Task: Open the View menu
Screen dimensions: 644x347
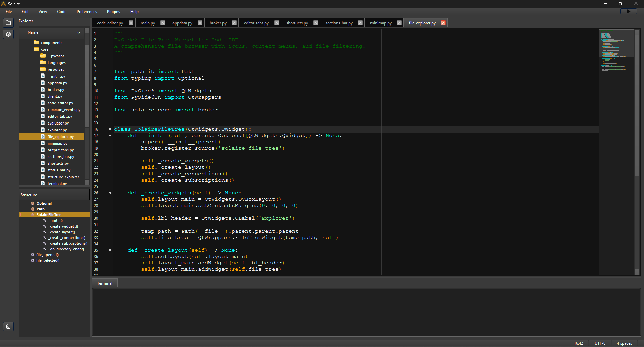Action: click(43, 12)
